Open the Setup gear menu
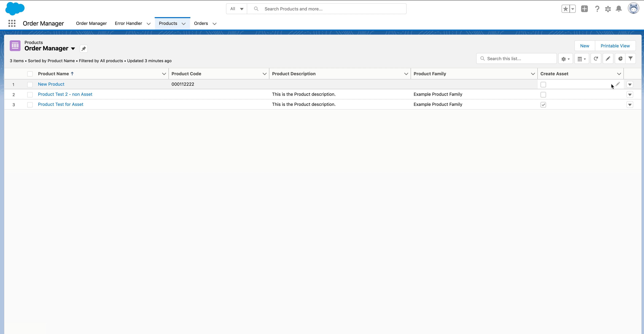Image resolution: width=644 pixels, height=334 pixels. (x=608, y=9)
